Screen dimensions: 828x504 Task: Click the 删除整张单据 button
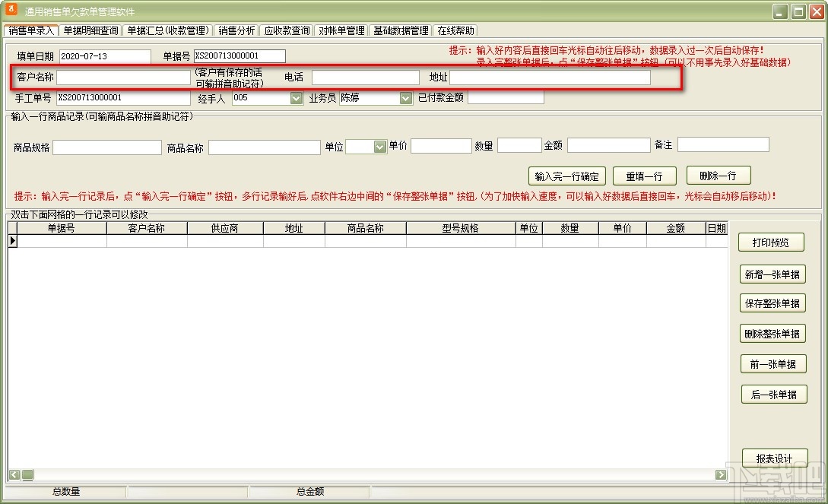pyautogui.click(x=772, y=333)
